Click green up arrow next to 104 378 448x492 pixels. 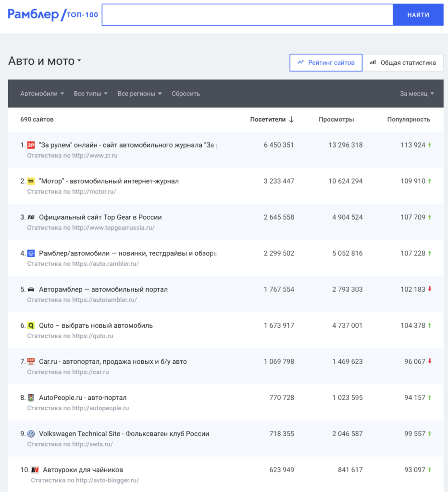click(429, 325)
